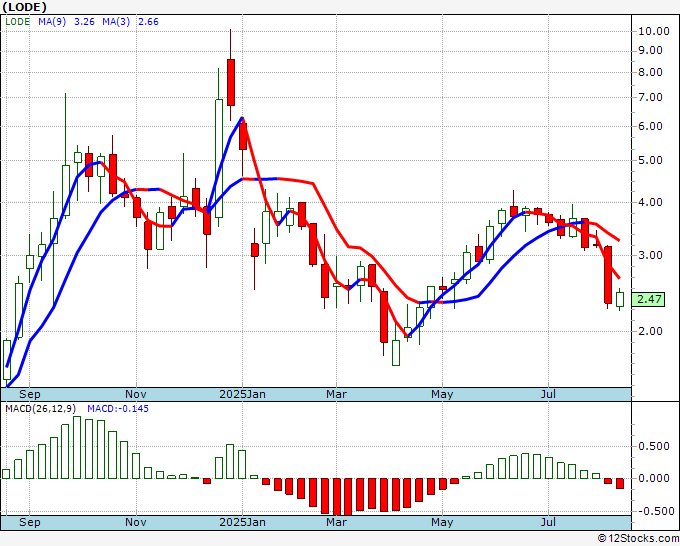Click Nov on the MACD panel axis
The height and width of the screenshot is (546, 680).
(x=136, y=522)
